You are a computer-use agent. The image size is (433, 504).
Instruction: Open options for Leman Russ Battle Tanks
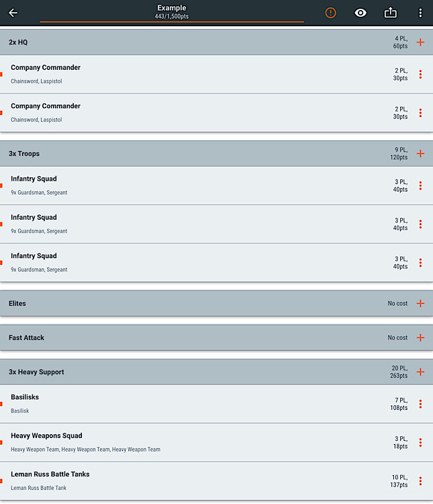[x=420, y=481]
